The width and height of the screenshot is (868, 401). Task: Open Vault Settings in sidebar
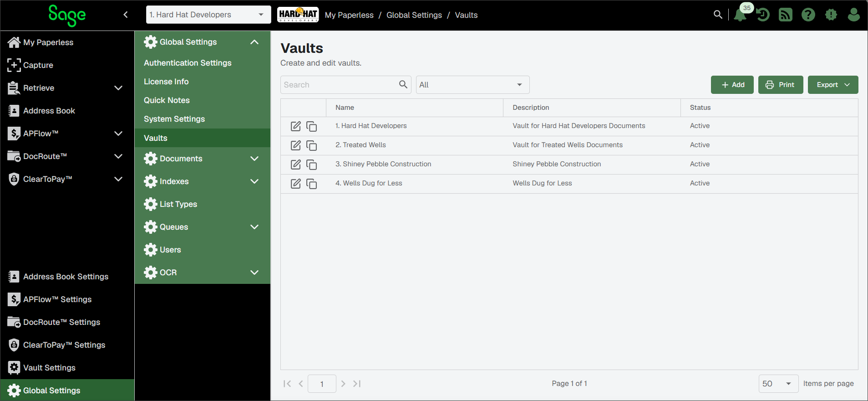67,368
